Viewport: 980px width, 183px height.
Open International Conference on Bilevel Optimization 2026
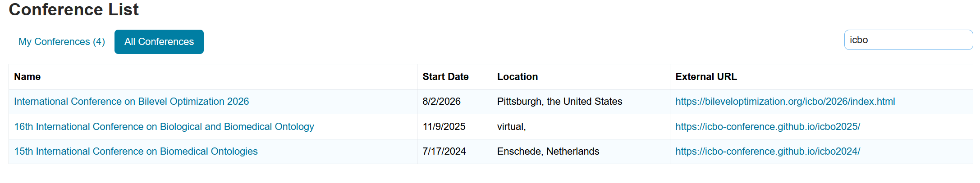tap(131, 102)
